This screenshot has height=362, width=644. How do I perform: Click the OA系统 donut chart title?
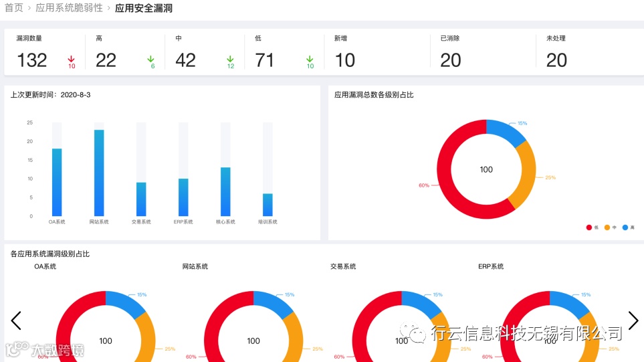(x=45, y=266)
